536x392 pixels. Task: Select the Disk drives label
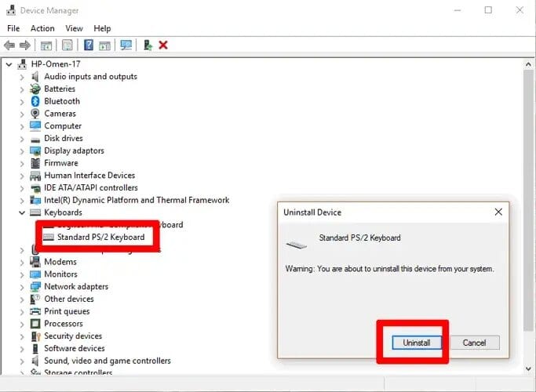point(64,138)
